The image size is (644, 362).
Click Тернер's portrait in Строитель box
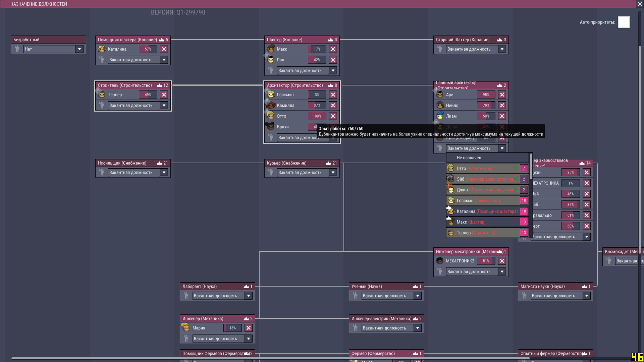(102, 95)
